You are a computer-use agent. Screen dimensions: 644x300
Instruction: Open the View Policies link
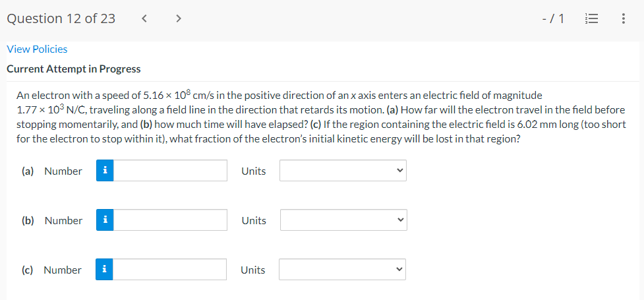(x=37, y=49)
